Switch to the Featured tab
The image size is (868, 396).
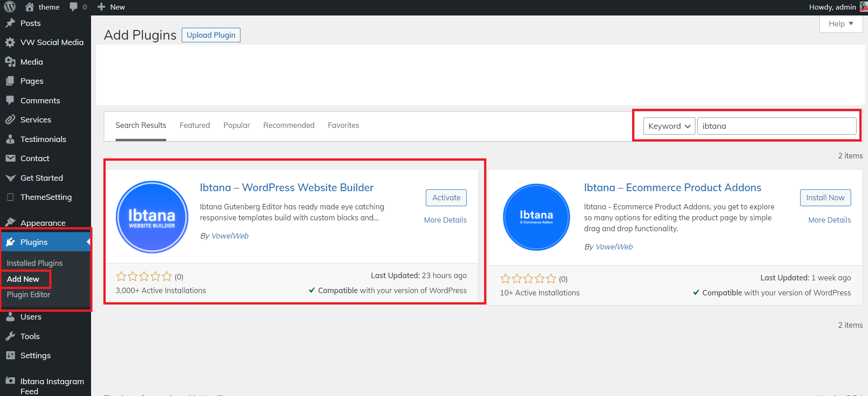tap(194, 125)
